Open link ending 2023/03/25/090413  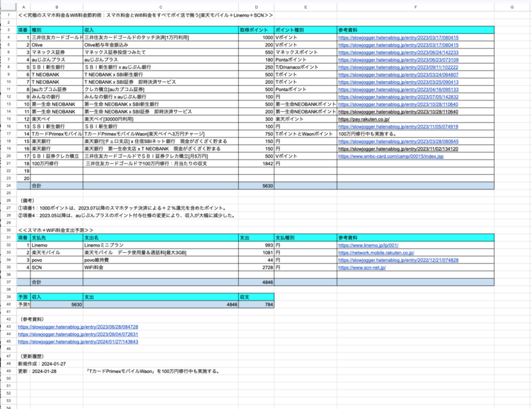[398, 82]
